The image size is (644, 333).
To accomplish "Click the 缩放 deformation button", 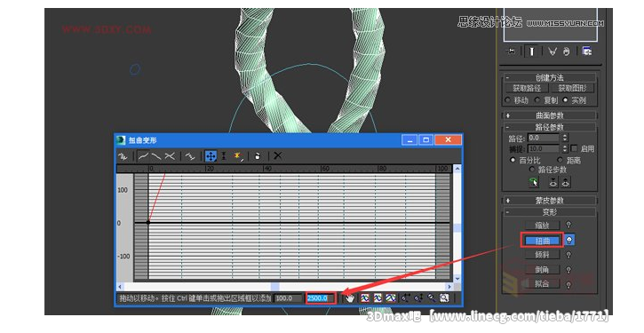I will click(542, 226).
